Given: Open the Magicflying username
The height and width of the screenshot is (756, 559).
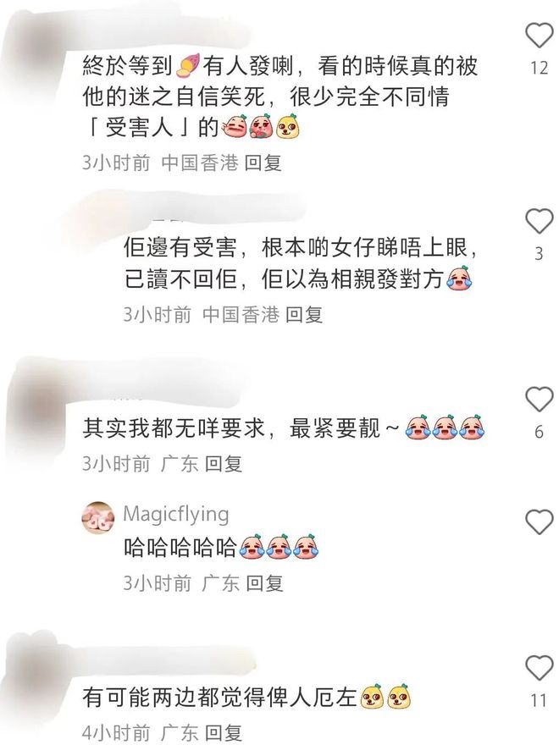Looking at the screenshot, I should pyautogui.click(x=176, y=514).
